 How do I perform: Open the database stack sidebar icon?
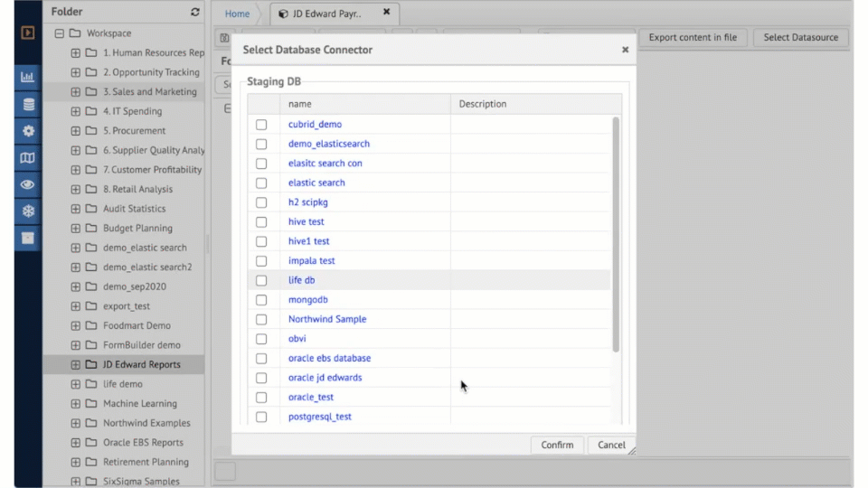coord(28,104)
